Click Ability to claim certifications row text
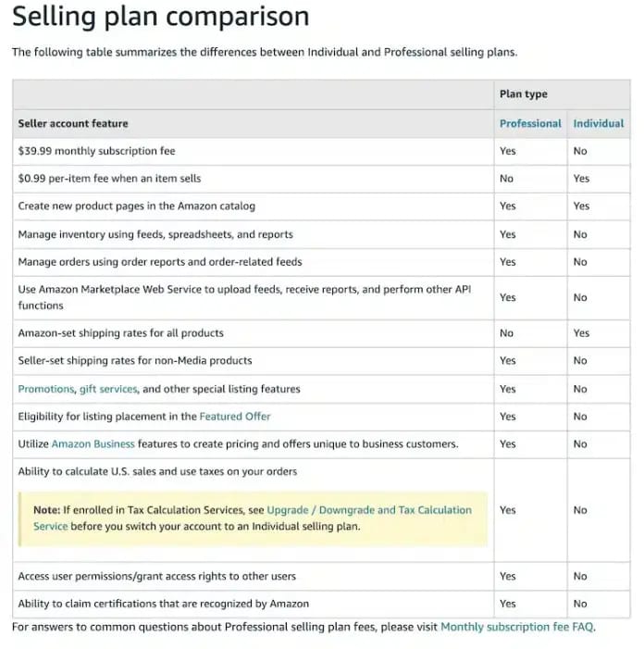The image size is (644, 649). tap(163, 604)
